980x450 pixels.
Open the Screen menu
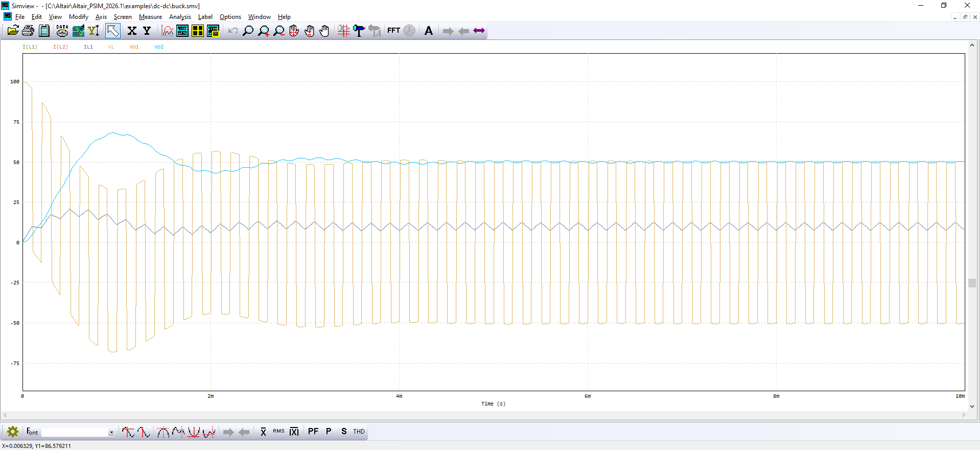(123, 17)
